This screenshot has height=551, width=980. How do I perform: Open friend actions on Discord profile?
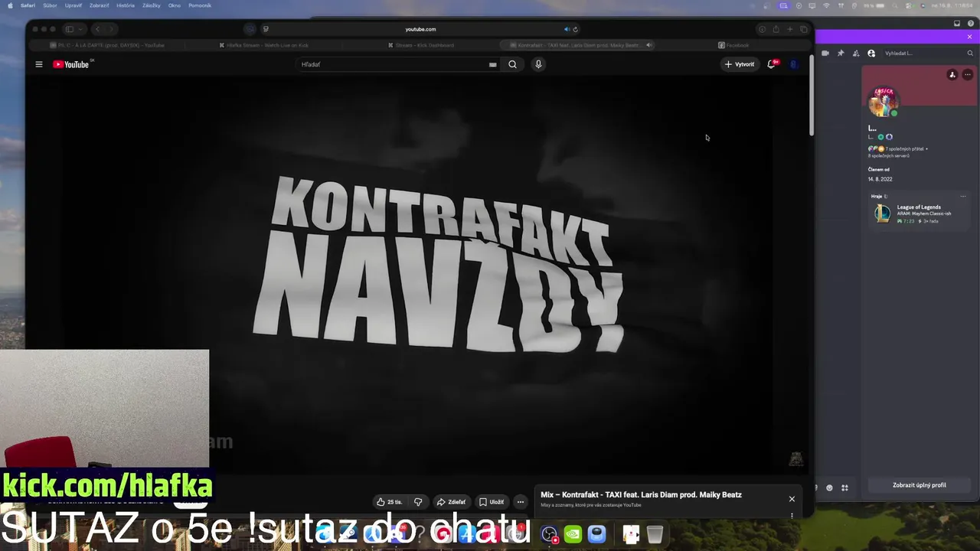click(952, 75)
